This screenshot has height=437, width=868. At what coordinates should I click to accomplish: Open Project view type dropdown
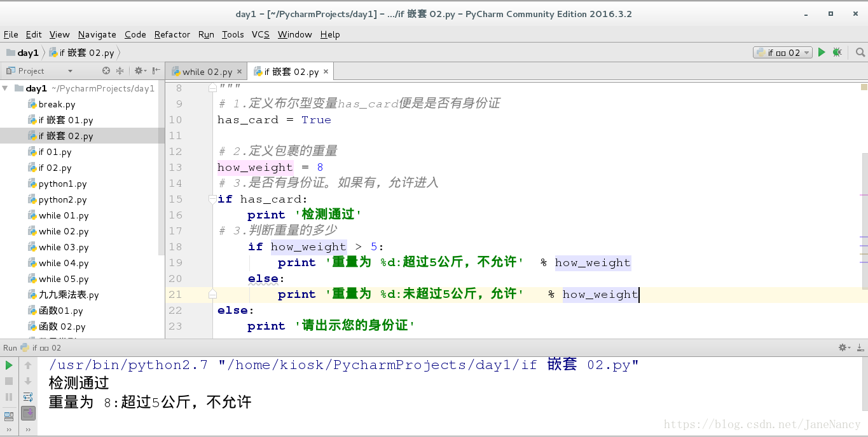(70, 71)
